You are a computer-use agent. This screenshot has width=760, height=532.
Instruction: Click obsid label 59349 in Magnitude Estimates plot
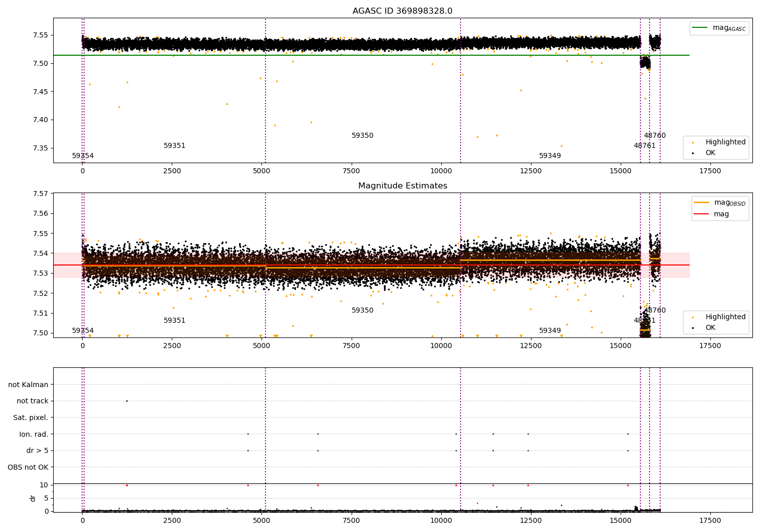pos(550,331)
